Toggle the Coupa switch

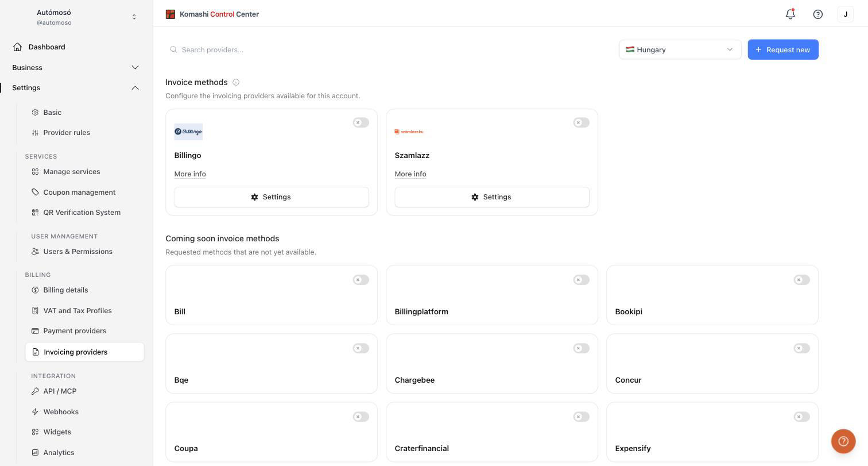tap(361, 417)
